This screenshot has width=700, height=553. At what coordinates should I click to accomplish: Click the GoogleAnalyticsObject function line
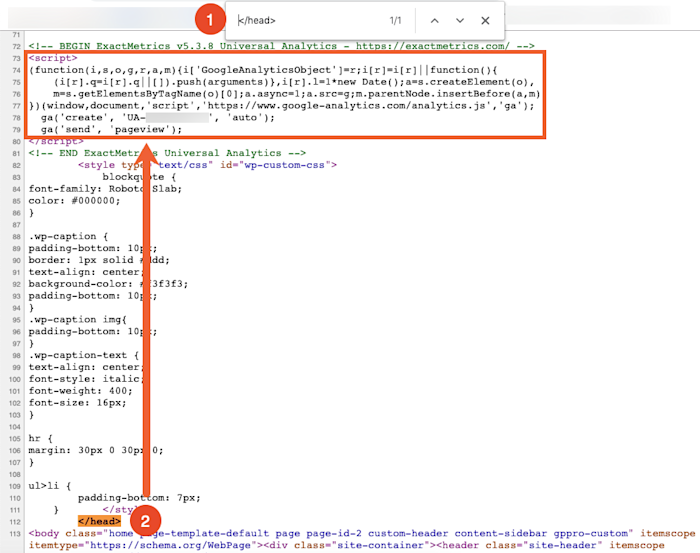pos(263,70)
